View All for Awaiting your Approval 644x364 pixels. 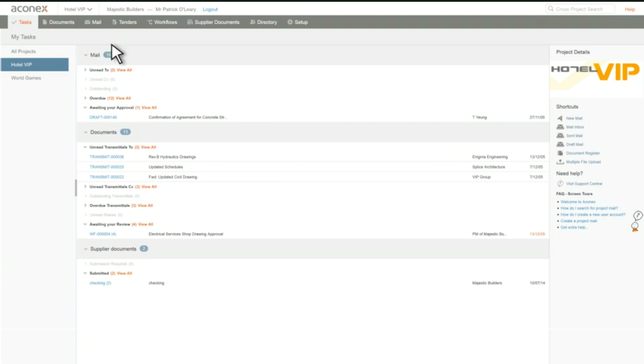149,108
